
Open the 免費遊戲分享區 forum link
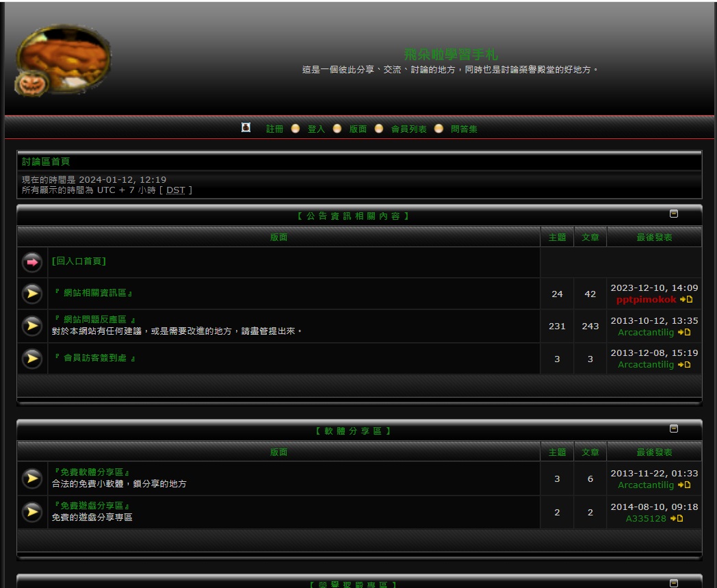(x=92, y=506)
